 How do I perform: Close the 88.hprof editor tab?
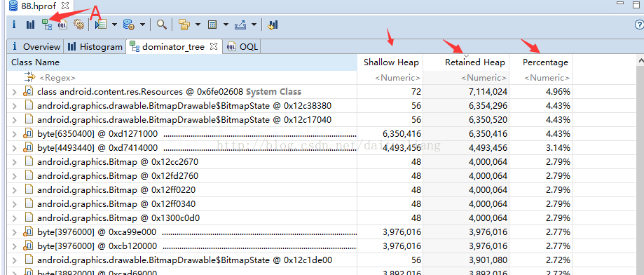pyautogui.click(x=64, y=6)
